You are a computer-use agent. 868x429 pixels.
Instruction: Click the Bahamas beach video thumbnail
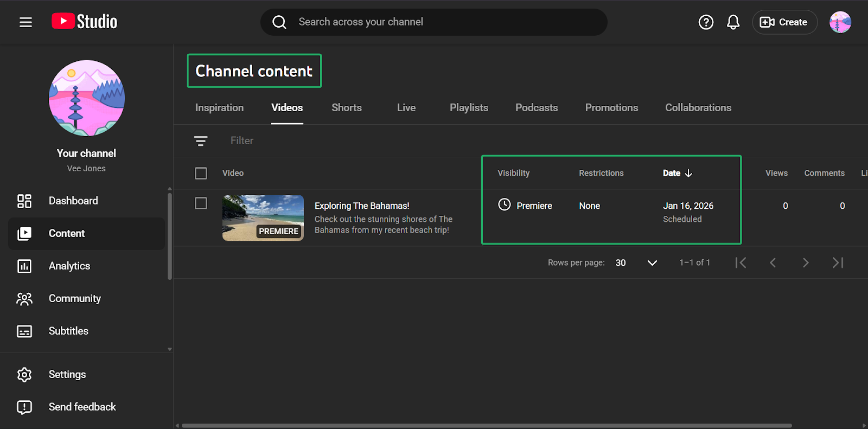point(263,217)
